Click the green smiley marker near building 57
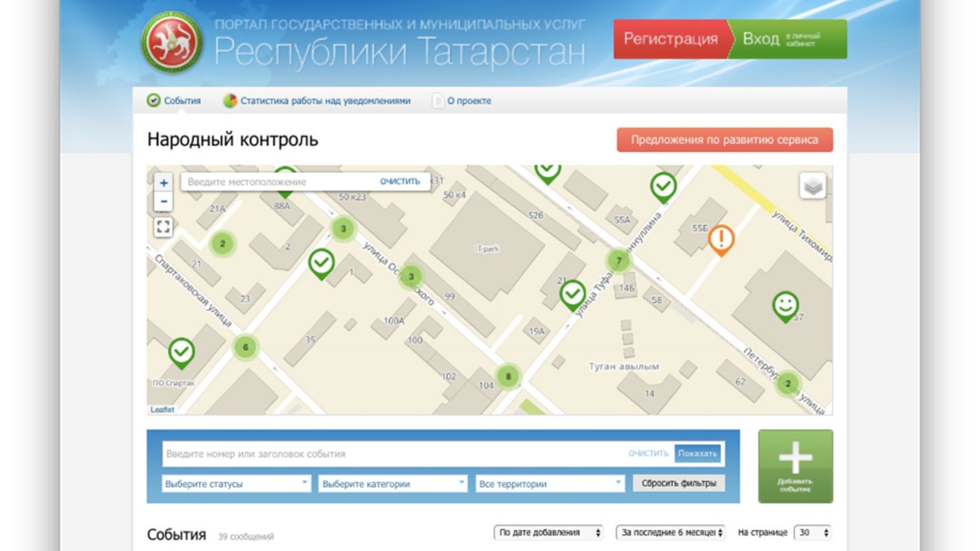Screen dimensions: 980x551 point(787,303)
